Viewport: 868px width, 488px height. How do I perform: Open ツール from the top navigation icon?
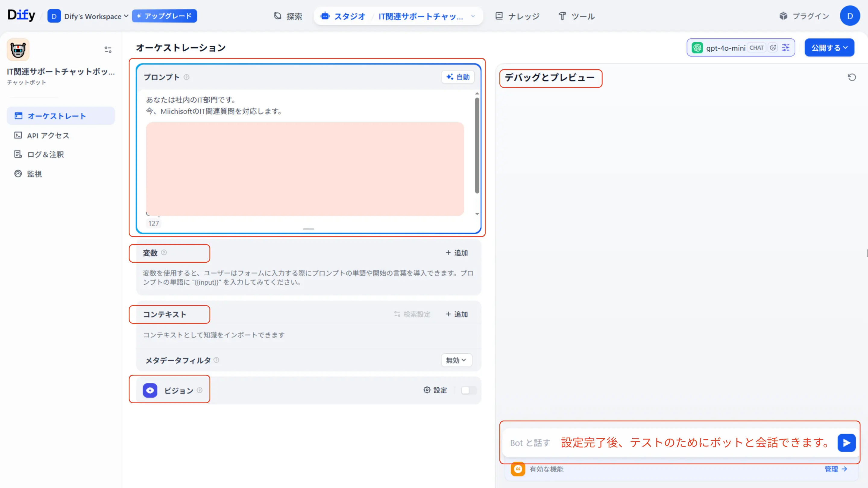562,16
